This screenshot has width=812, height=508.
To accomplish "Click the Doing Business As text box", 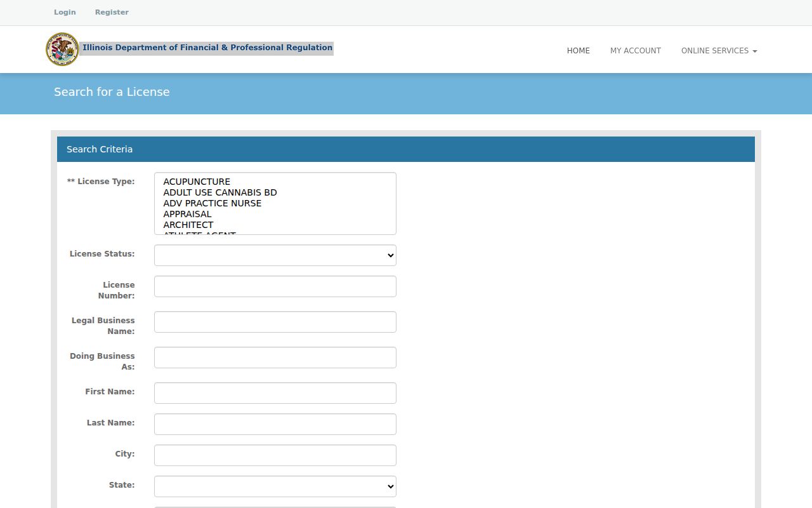I will click(275, 358).
